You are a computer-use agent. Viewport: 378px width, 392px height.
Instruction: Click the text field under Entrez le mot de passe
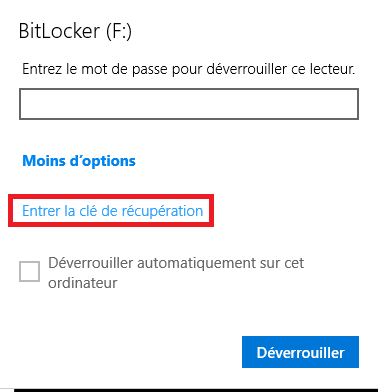[189, 104]
